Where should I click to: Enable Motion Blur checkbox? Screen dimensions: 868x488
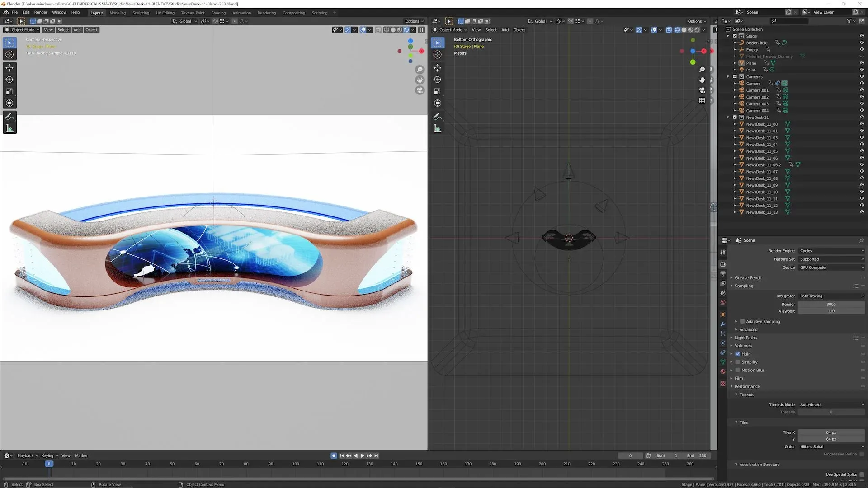tap(737, 370)
